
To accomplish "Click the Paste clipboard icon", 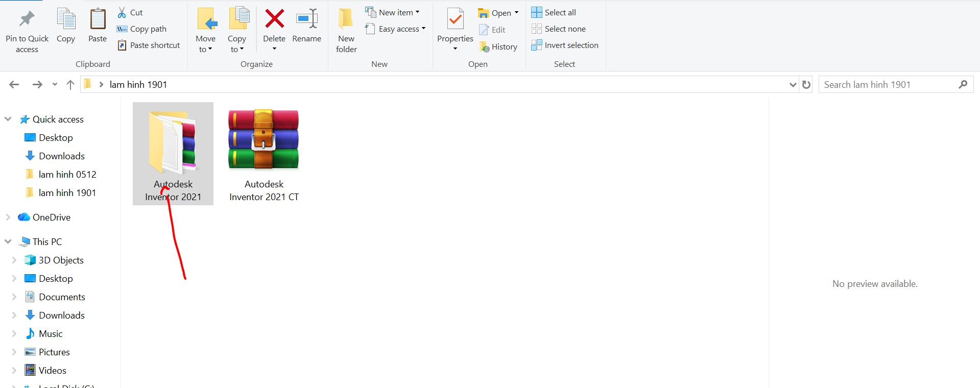I will click(97, 19).
